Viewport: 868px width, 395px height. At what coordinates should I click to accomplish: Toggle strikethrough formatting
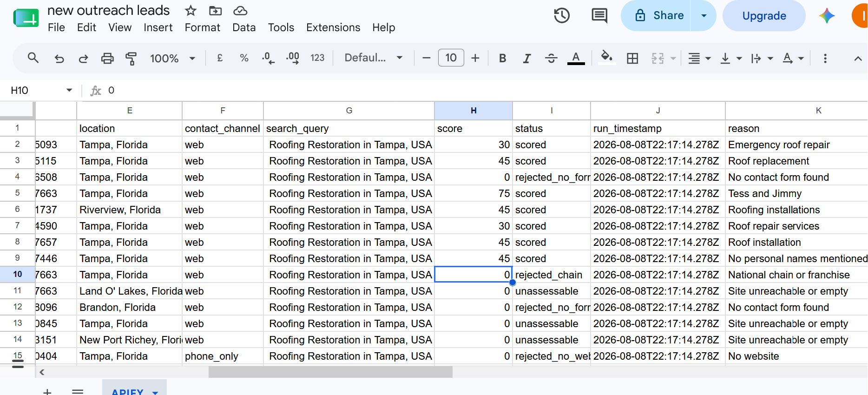coord(551,58)
